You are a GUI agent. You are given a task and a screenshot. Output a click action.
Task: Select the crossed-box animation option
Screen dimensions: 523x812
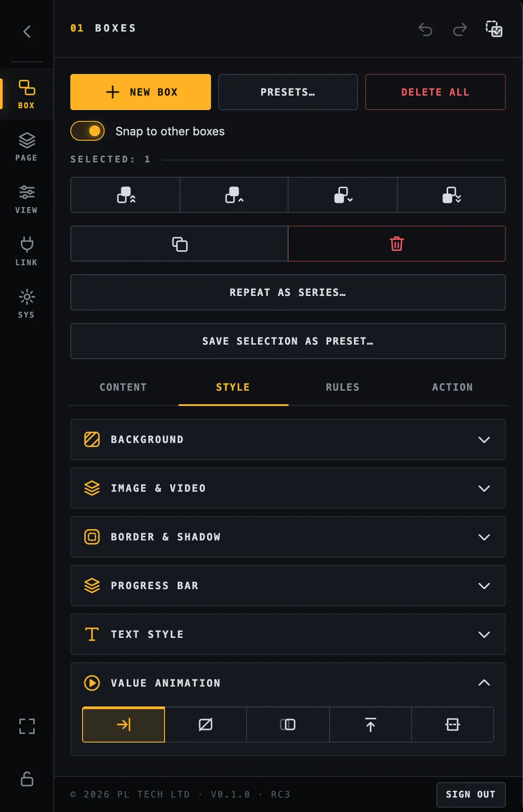(206, 725)
